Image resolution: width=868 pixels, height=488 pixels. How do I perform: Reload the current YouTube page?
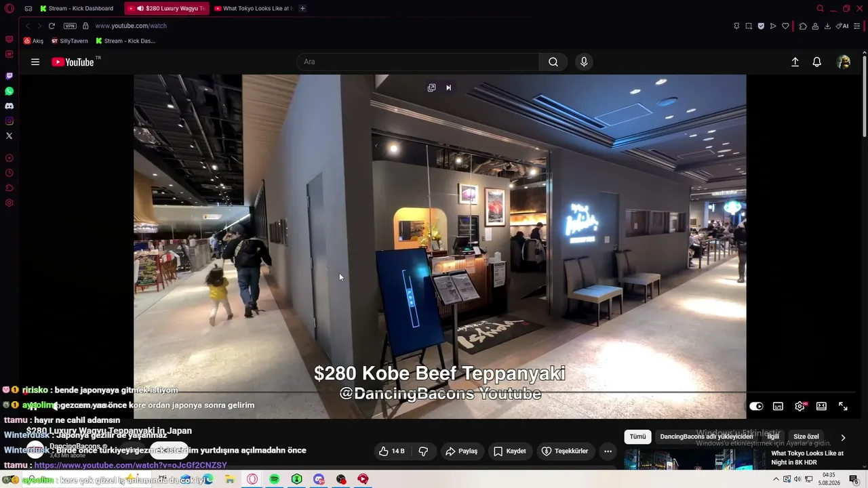pyautogui.click(x=52, y=26)
